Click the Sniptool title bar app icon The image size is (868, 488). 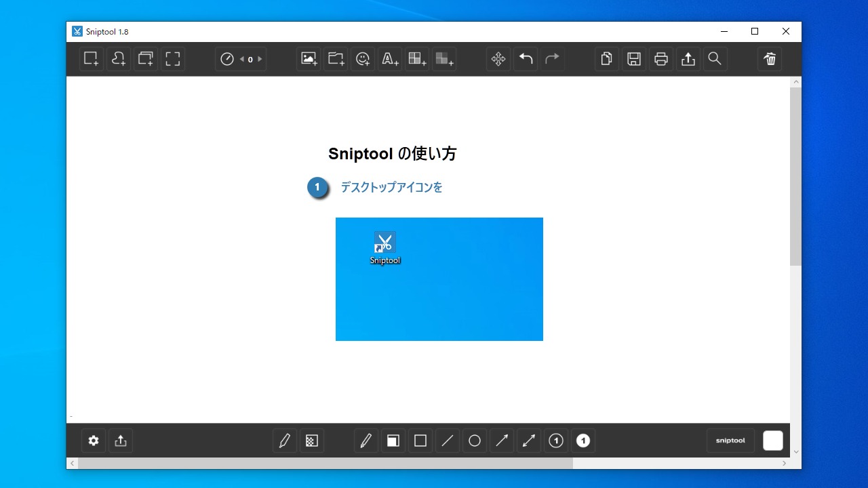(x=77, y=32)
